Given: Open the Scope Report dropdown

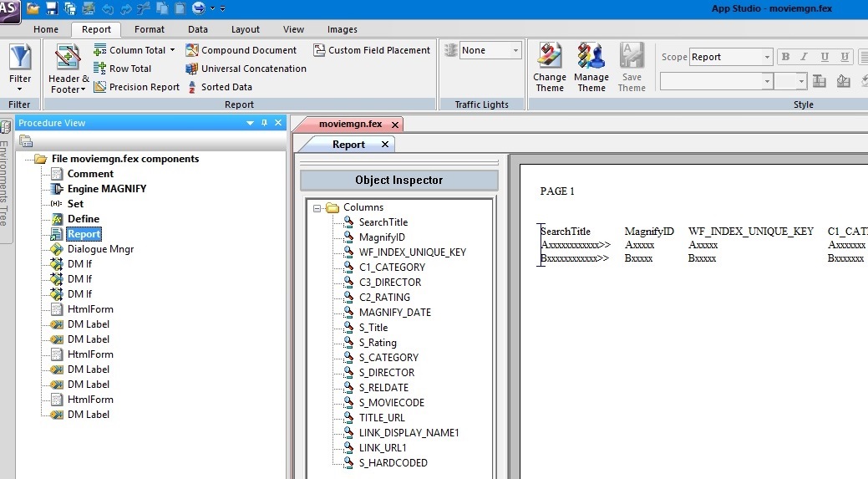Looking at the screenshot, I should click(x=767, y=57).
